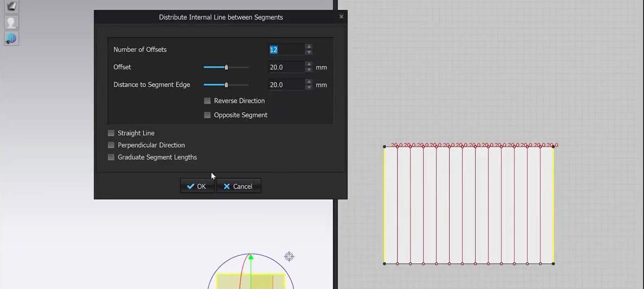The height and width of the screenshot is (289, 644).
Task: Enable Graduate Segment Lengths checkbox
Action: pos(111,157)
